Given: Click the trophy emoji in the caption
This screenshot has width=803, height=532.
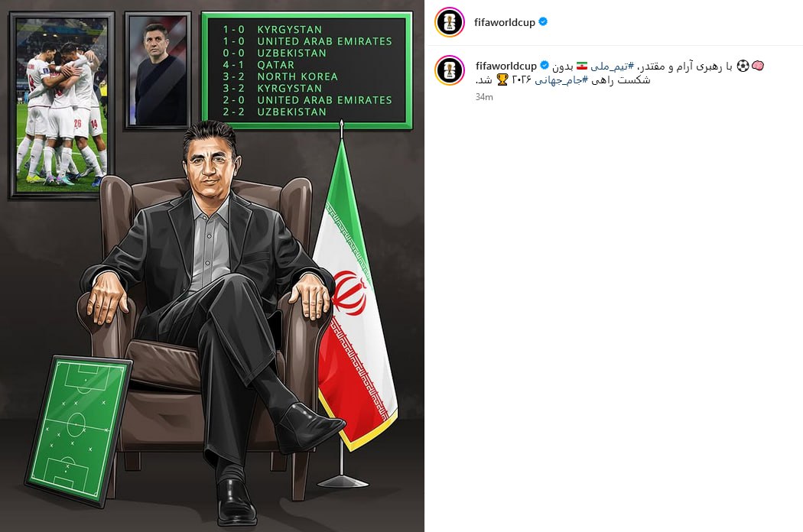Looking at the screenshot, I should click(502, 80).
